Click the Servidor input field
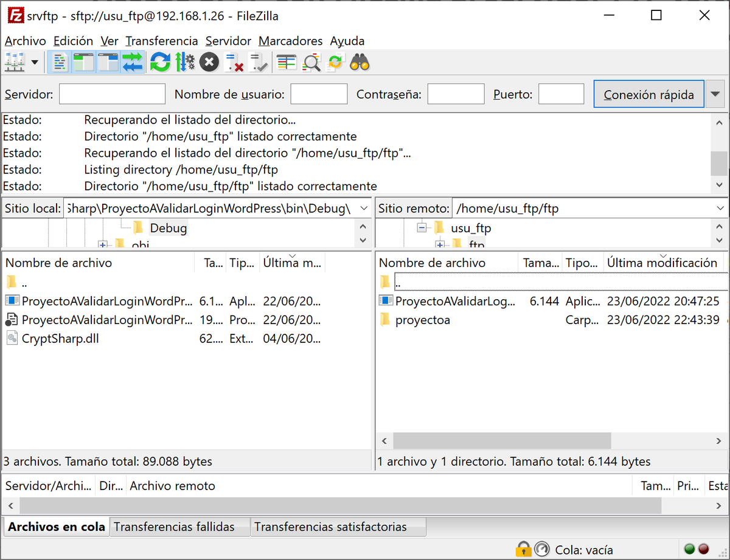The image size is (730, 560). [x=112, y=94]
